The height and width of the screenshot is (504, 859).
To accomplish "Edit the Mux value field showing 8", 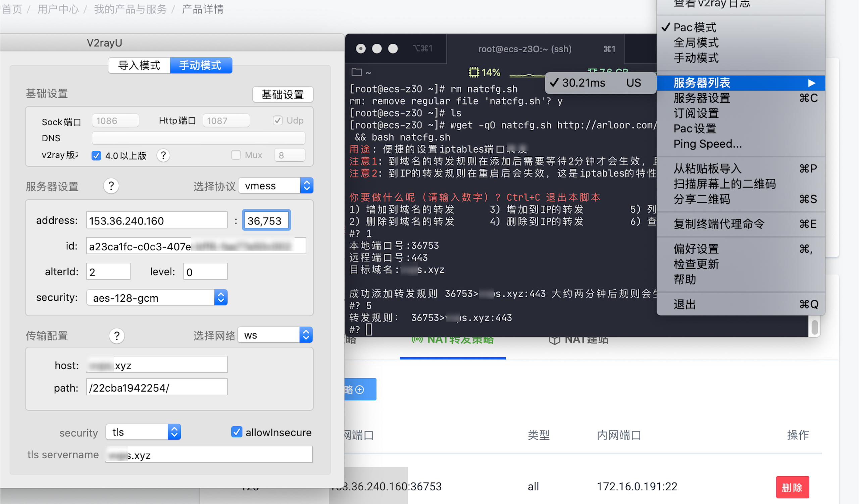I will pyautogui.click(x=289, y=155).
